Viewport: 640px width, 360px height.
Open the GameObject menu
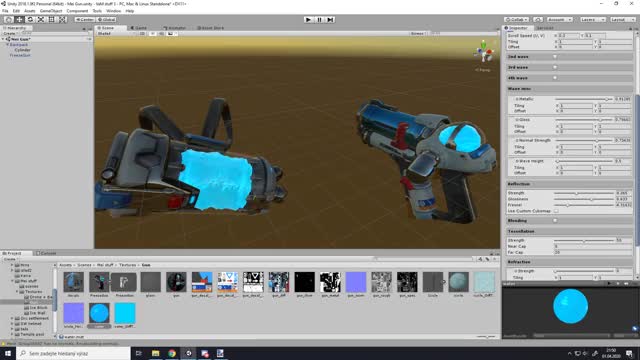tap(51, 11)
